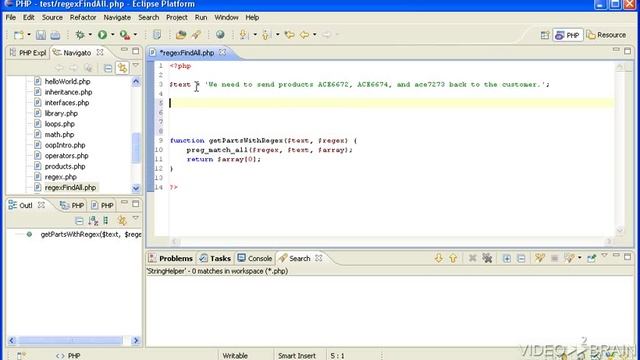Open the Navigate menu

pos(117,18)
